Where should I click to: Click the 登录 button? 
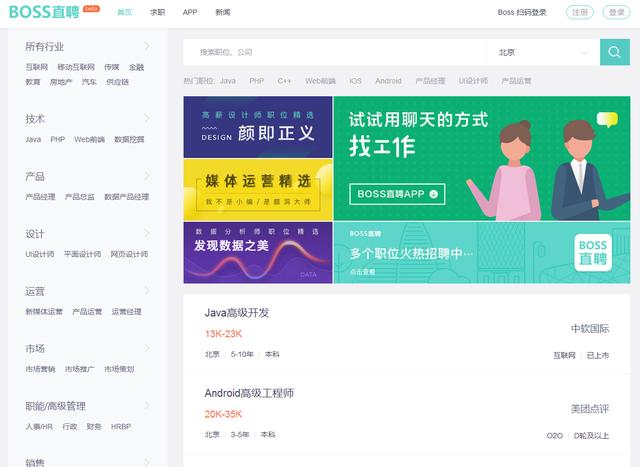[616, 12]
